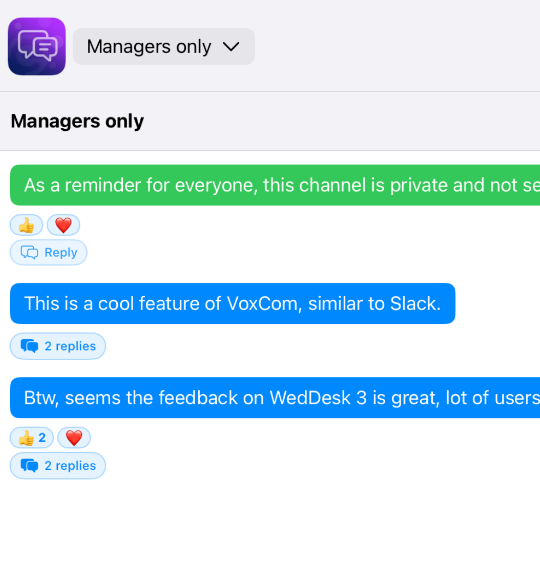Select the VoxCom similar to Slack message

(x=232, y=304)
